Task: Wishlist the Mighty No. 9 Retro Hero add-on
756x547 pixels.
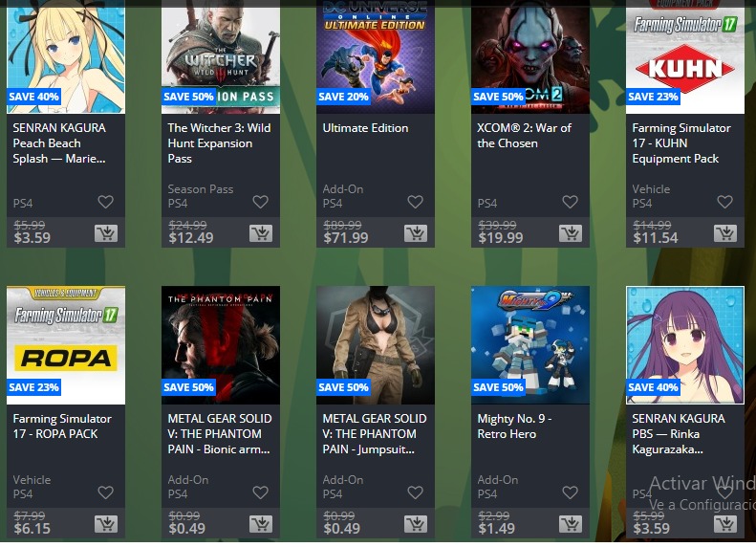Action: click(x=570, y=492)
